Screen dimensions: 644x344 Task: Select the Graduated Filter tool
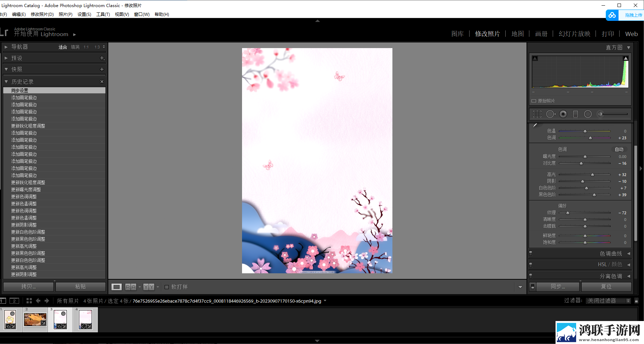pos(575,114)
